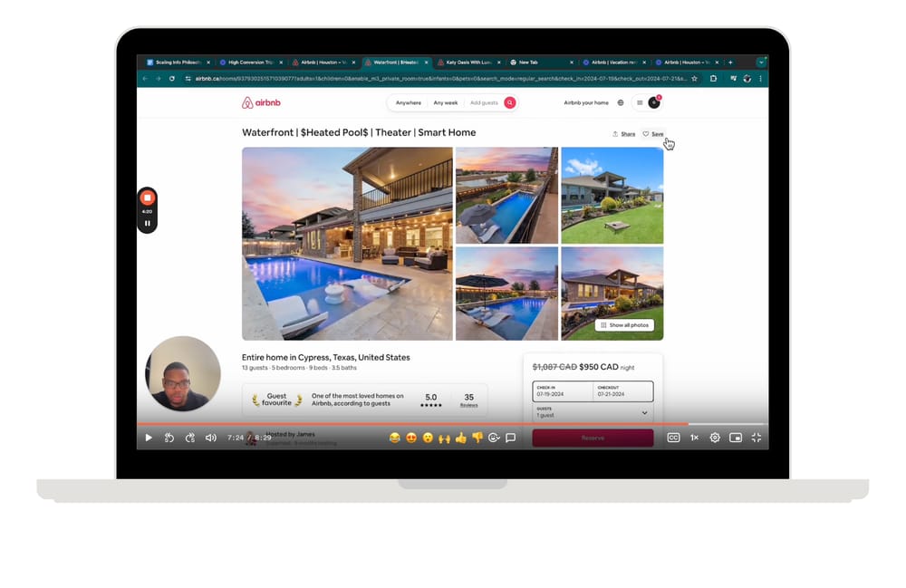Open Chrome three-dot menu
906x588 pixels.
(x=760, y=79)
